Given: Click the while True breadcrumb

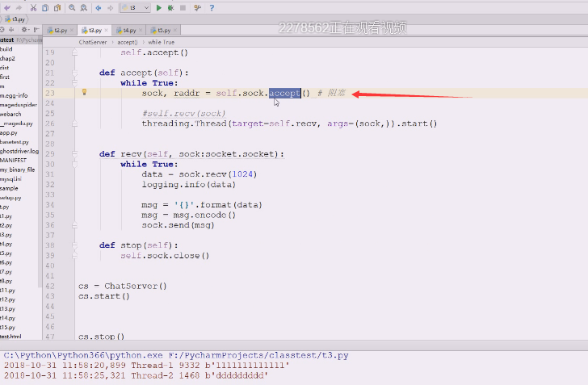Looking at the screenshot, I should (162, 42).
